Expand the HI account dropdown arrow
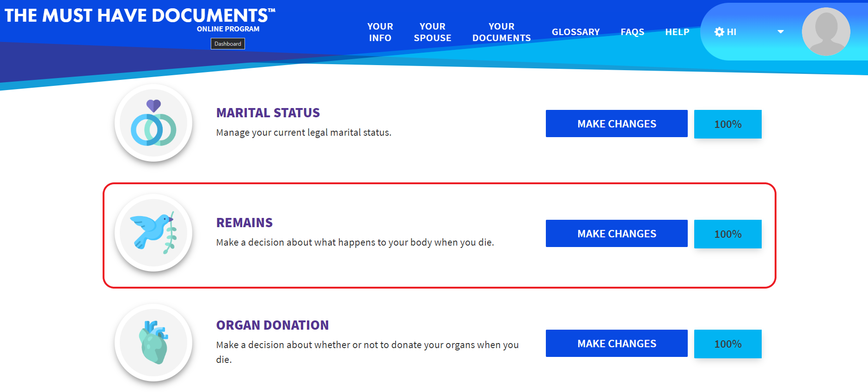This screenshot has width=868, height=392. (x=781, y=32)
